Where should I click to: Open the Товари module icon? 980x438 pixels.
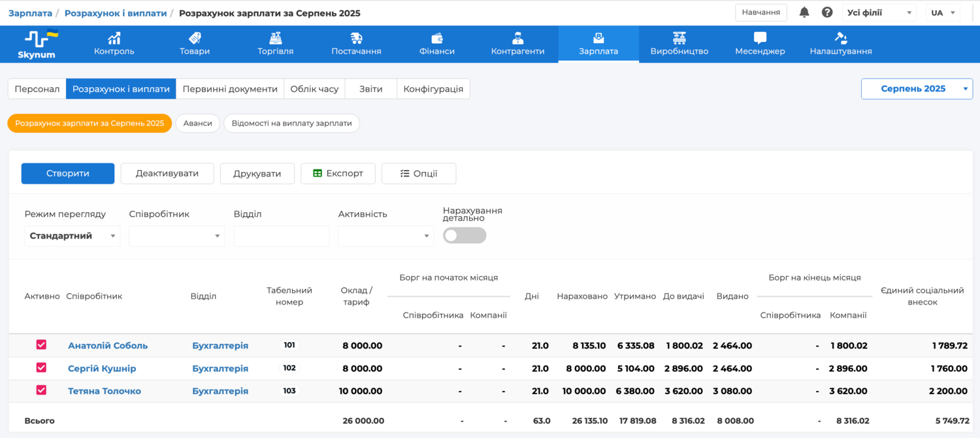tap(195, 38)
